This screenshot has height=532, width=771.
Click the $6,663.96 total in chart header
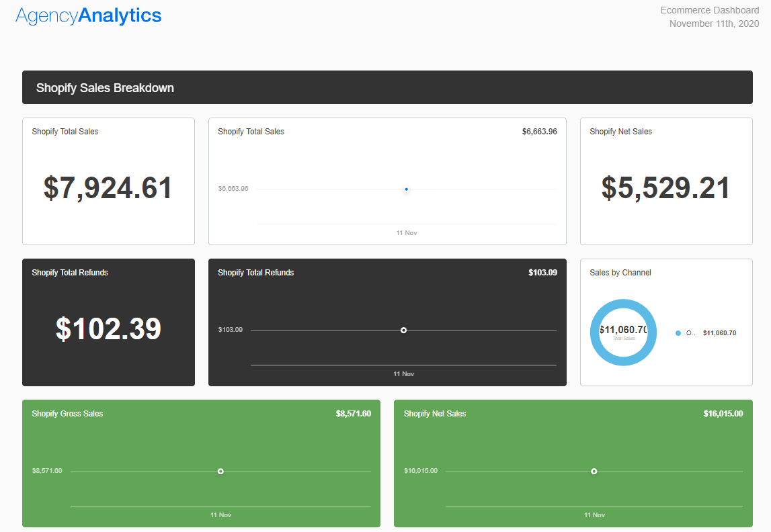(x=539, y=132)
